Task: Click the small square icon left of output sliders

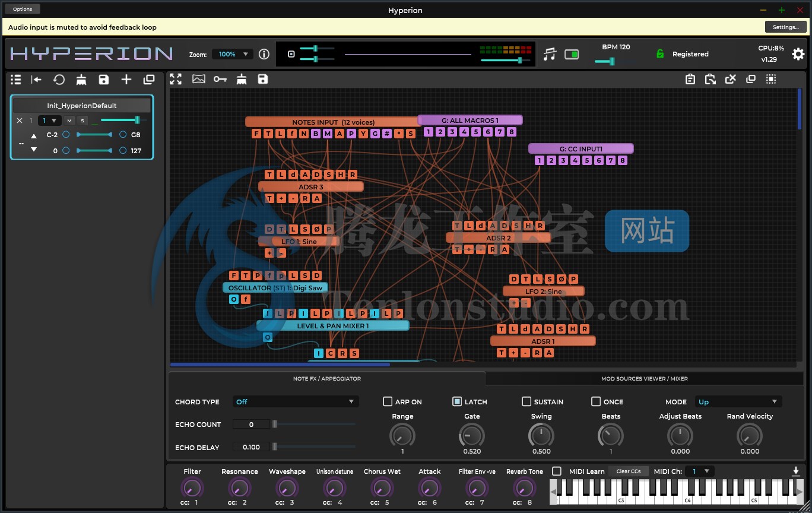Action: tap(291, 54)
